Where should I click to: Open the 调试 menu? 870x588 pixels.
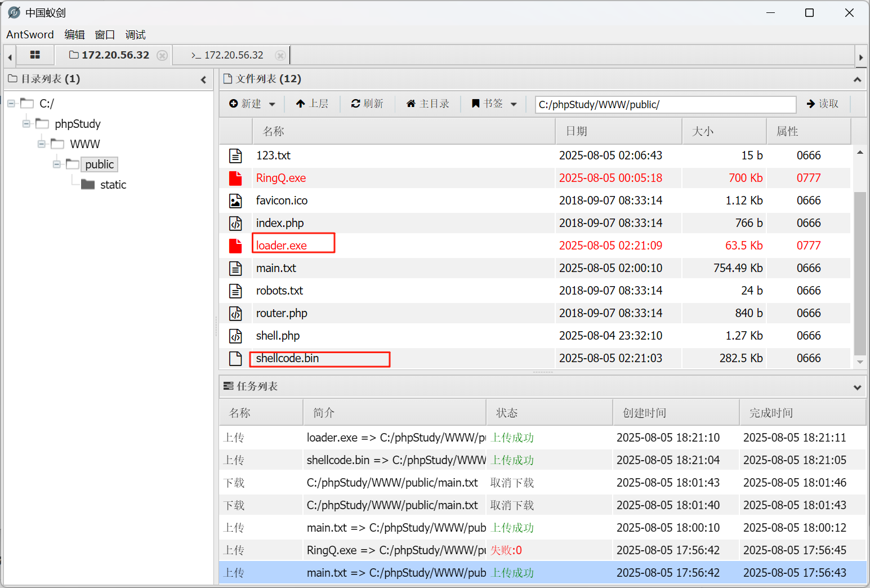135,34
